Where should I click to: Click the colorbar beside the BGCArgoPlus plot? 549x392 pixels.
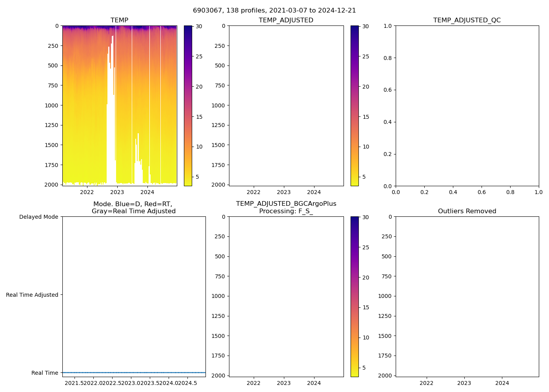(x=354, y=297)
